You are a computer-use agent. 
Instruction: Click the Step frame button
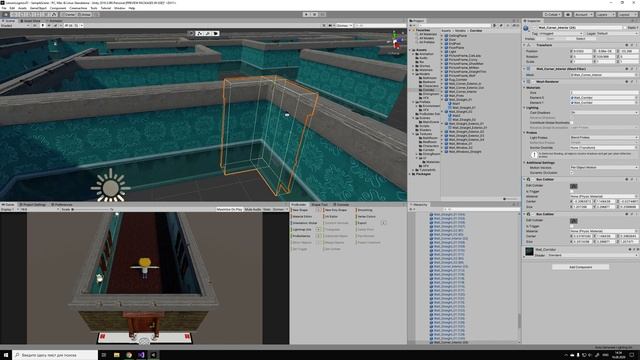coord(322,14)
